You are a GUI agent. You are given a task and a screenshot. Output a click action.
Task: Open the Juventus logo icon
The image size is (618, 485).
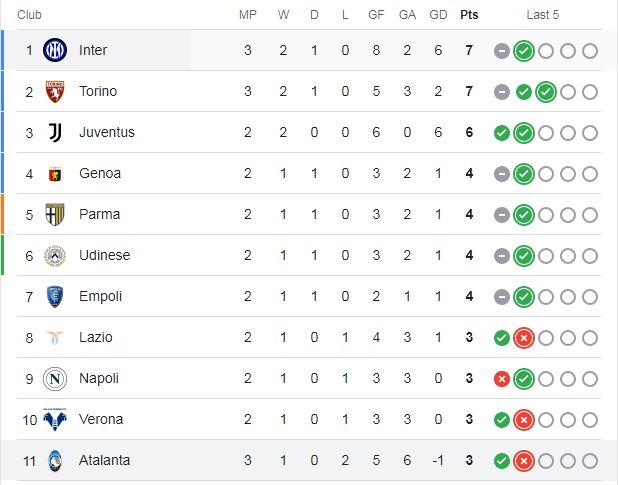pos(55,132)
